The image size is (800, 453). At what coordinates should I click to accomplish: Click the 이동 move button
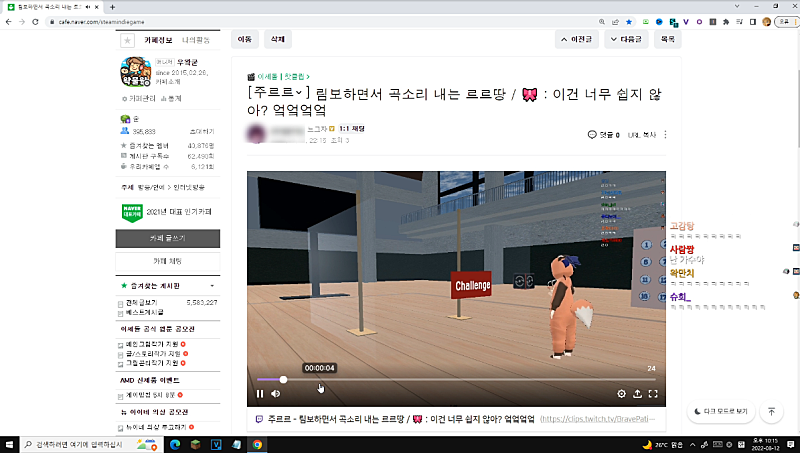click(x=244, y=39)
